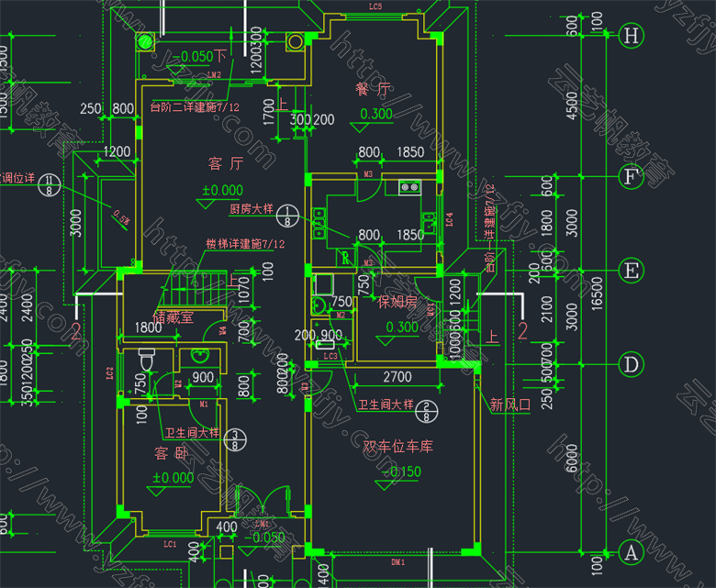
Task: Select the axis bubble labeled E
Action: click(x=631, y=270)
